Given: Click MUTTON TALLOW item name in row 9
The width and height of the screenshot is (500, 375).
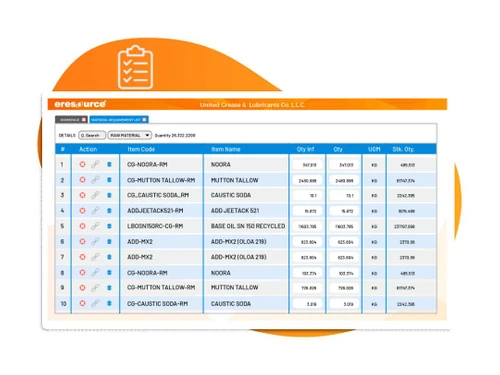Looking at the screenshot, I should click(x=235, y=287).
